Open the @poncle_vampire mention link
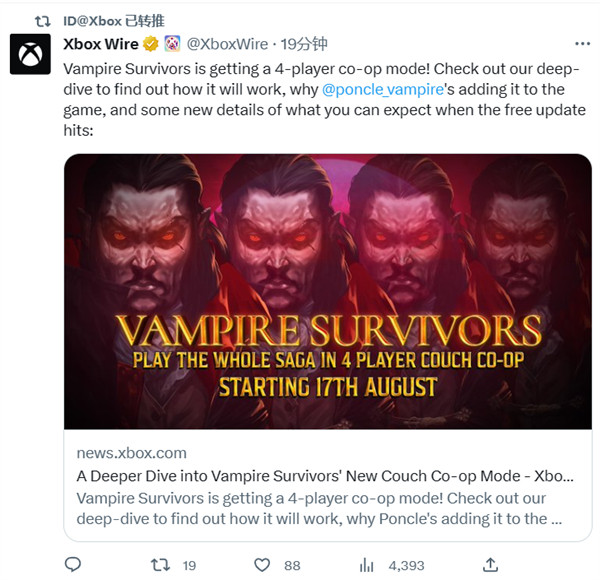 [x=383, y=90]
